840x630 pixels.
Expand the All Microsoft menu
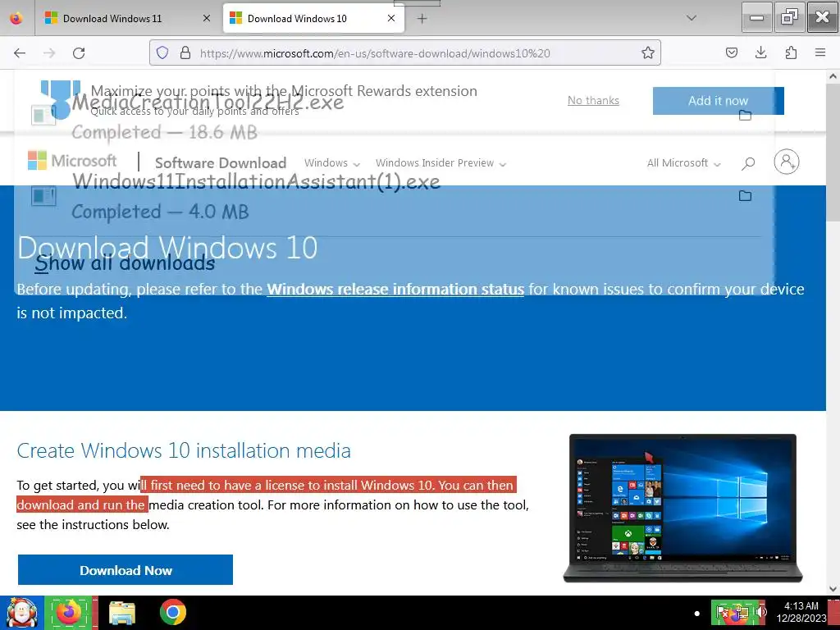[683, 163]
